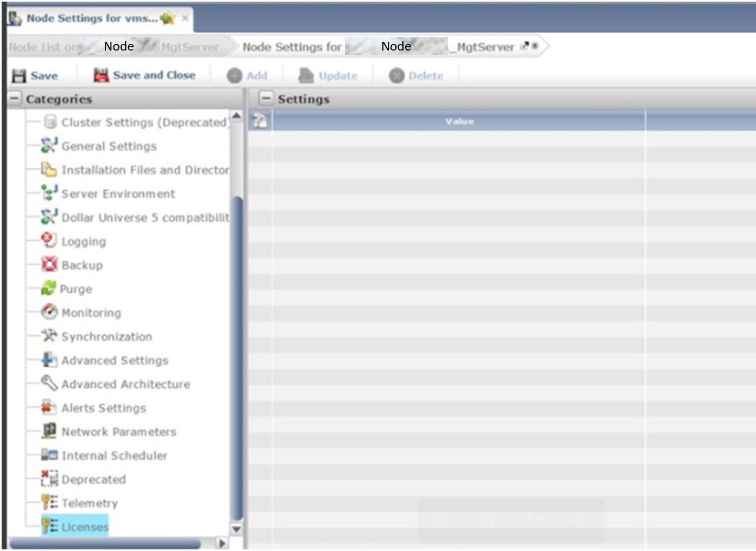Select the Licenses category
Viewport: 756px width, 551px height.
(85, 527)
